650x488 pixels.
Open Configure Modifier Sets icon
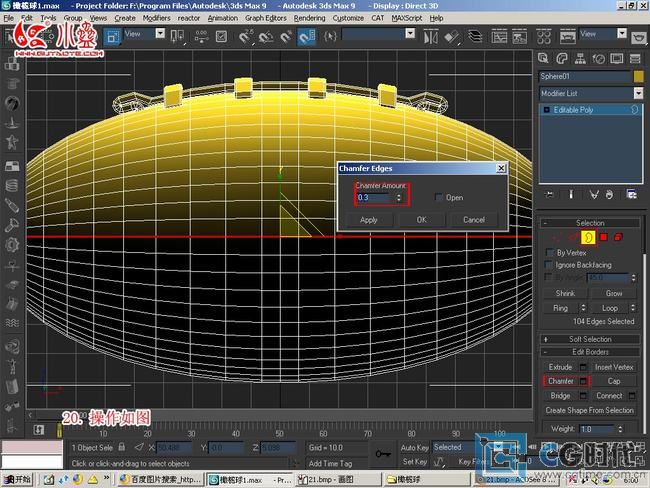pos(631,194)
